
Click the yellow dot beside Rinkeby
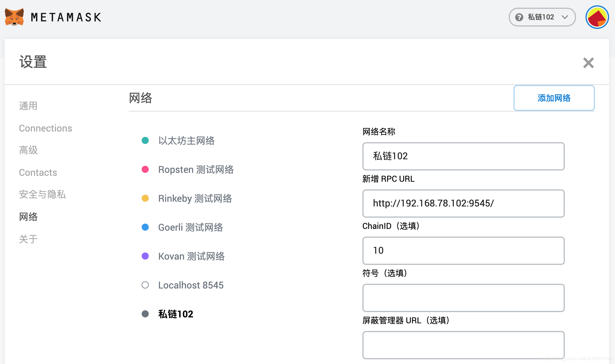pyautogui.click(x=145, y=198)
